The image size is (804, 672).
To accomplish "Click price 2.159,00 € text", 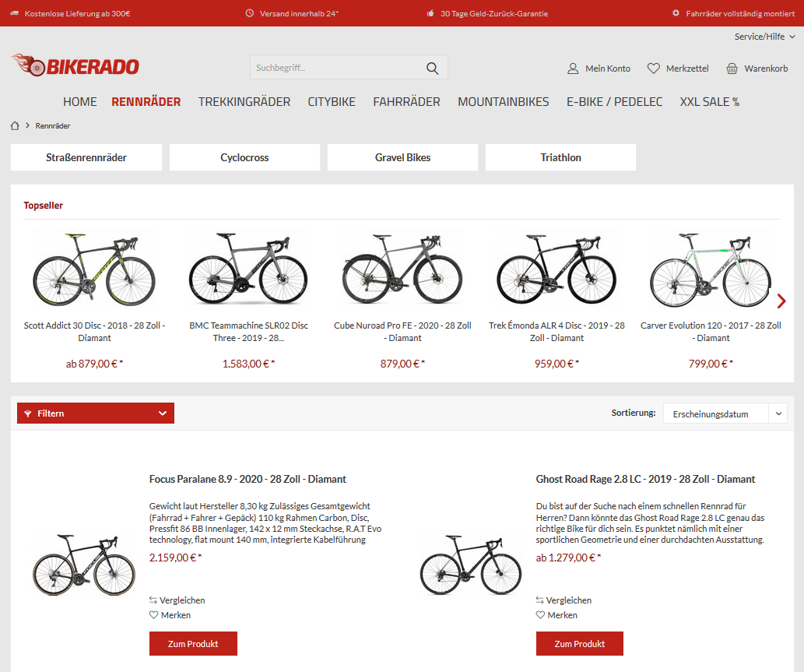I will coord(175,558).
